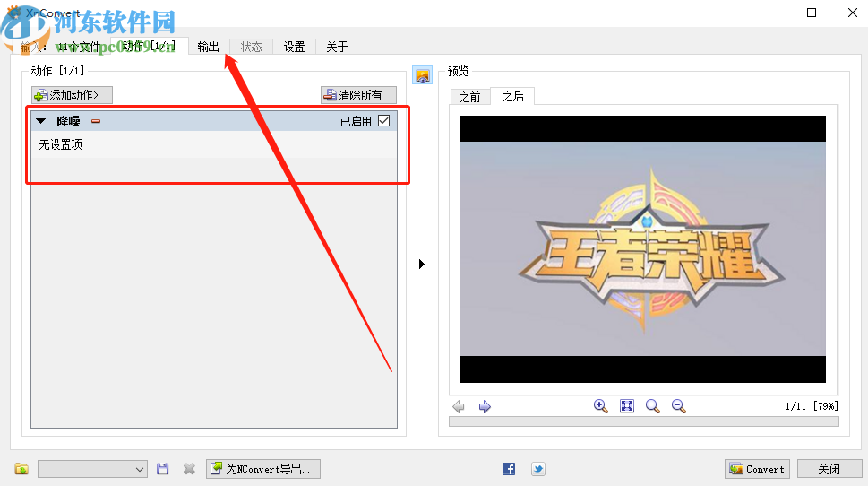Click the preview toggle image icon
The width and height of the screenshot is (868, 486).
pos(423,75)
